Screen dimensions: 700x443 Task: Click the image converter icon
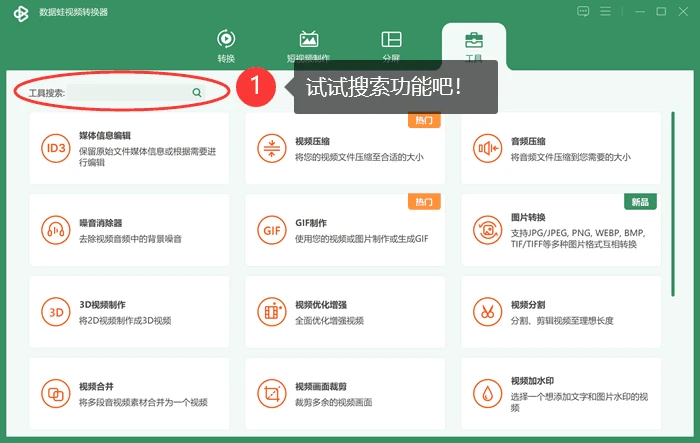tap(488, 230)
